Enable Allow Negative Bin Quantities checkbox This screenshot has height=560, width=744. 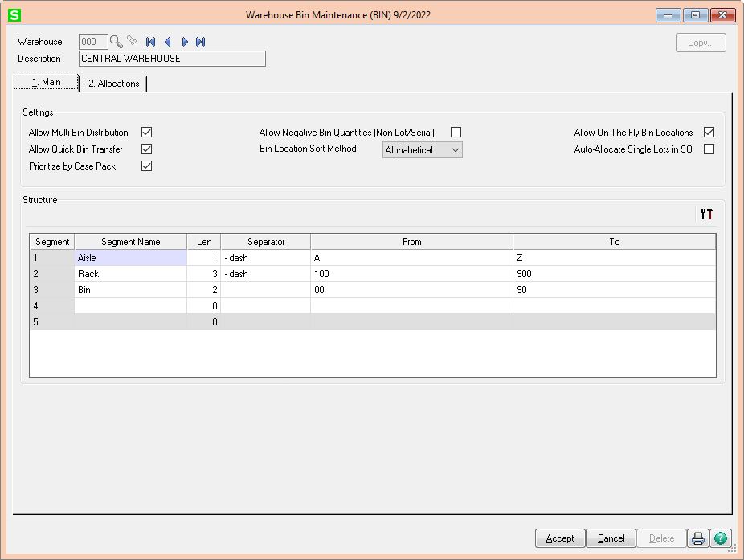(456, 133)
